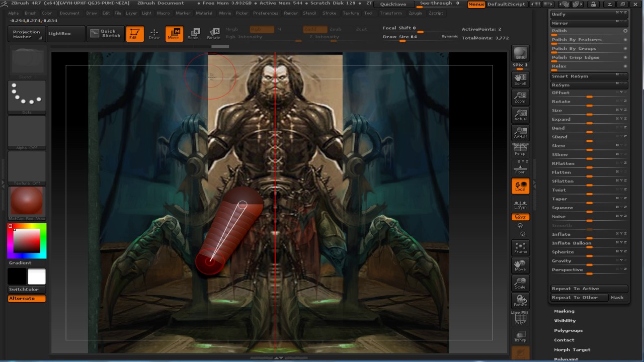Open the MatCap Red Wax material picker
The image size is (644, 362).
[x=27, y=203]
